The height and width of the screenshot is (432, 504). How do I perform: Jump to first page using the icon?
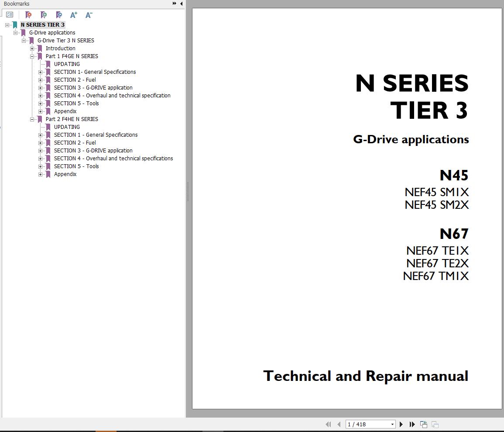328,424
